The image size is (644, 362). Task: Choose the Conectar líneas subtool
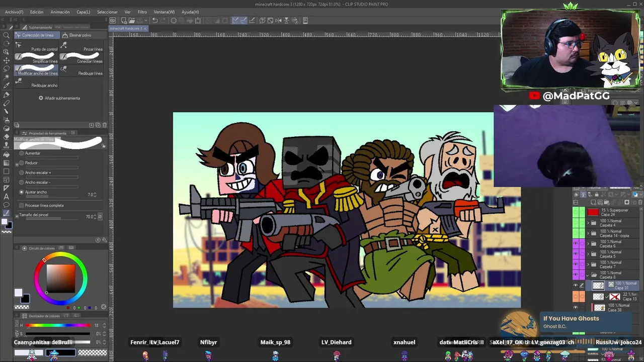[x=82, y=58]
